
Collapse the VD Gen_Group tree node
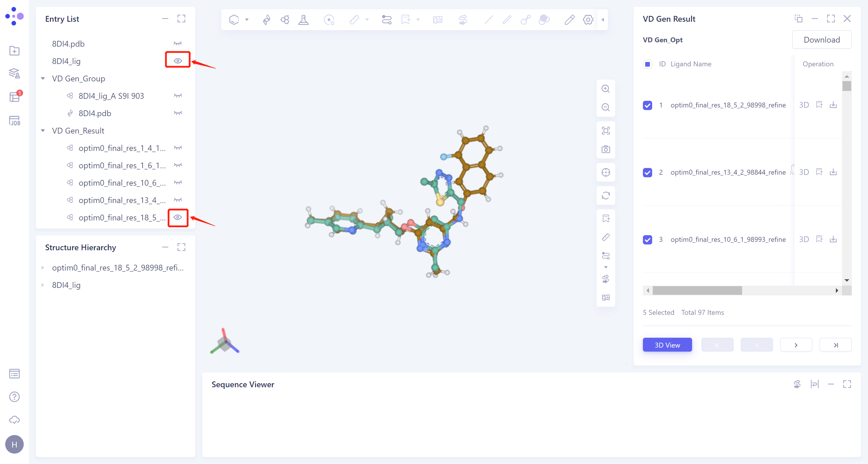(43, 78)
